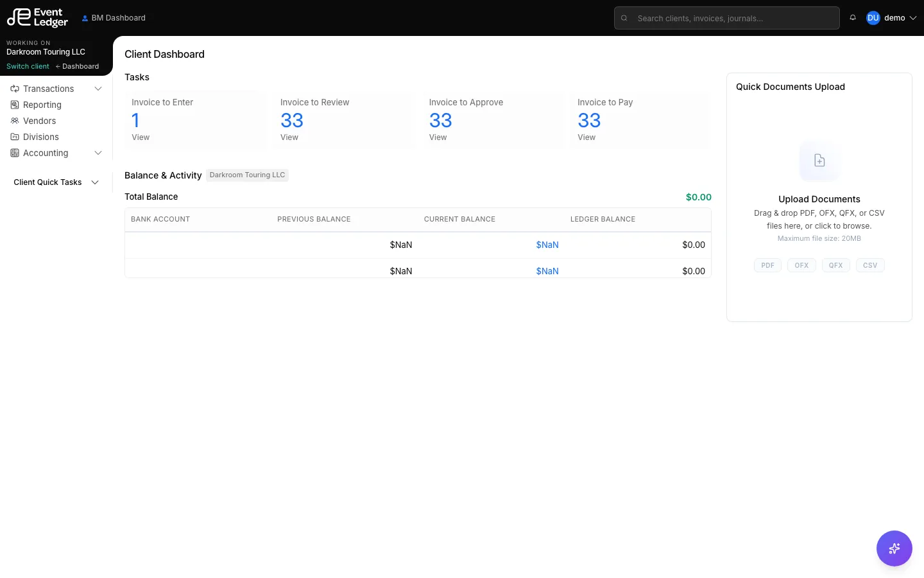Click the Accounting grid icon

tap(15, 153)
